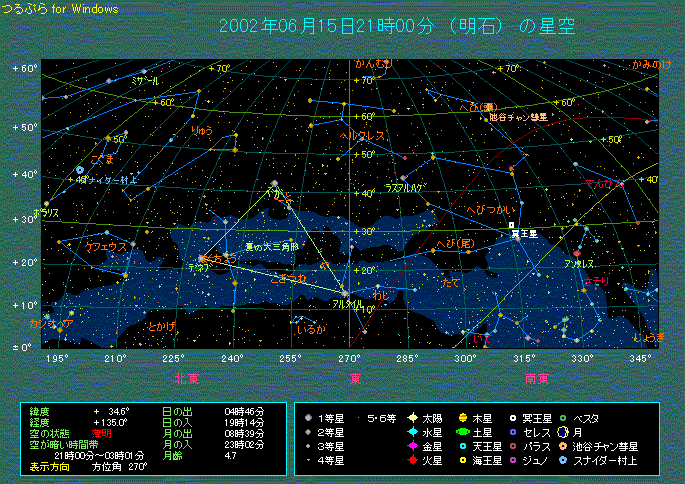This screenshot has width=685, height=484.
Task: Click the いて constellation label
Action: coord(482,339)
